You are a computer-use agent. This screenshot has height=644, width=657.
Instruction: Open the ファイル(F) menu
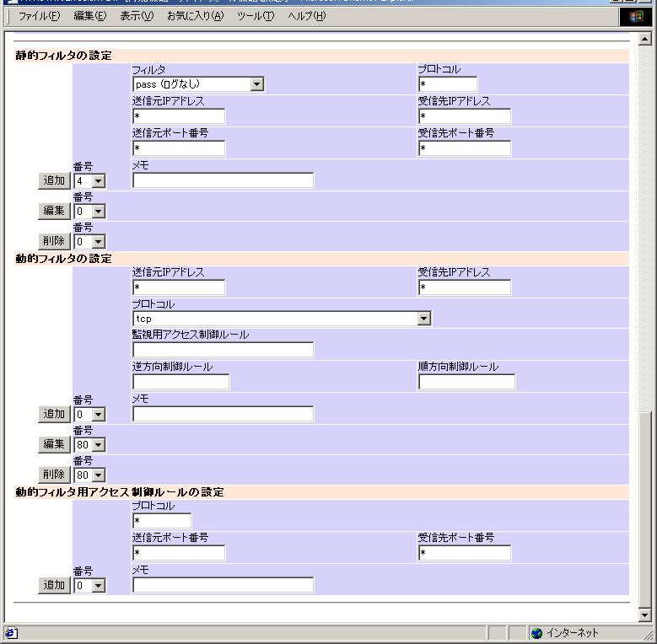[39, 16]
